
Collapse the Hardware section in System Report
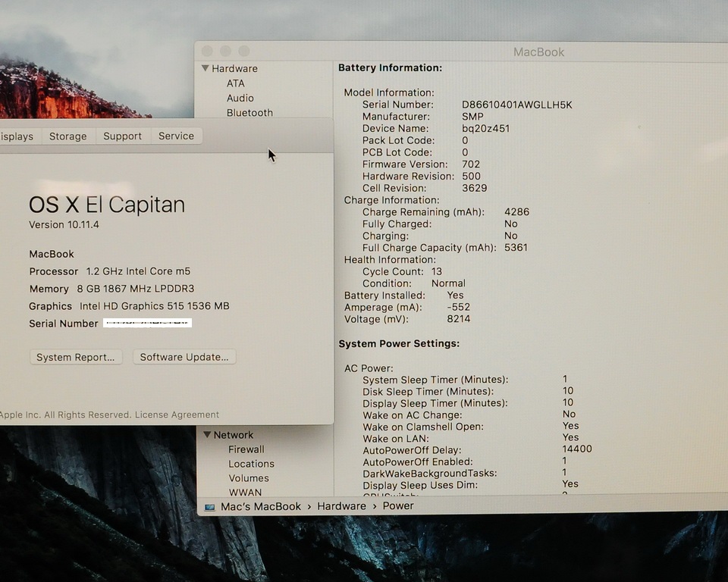(206, 68)
